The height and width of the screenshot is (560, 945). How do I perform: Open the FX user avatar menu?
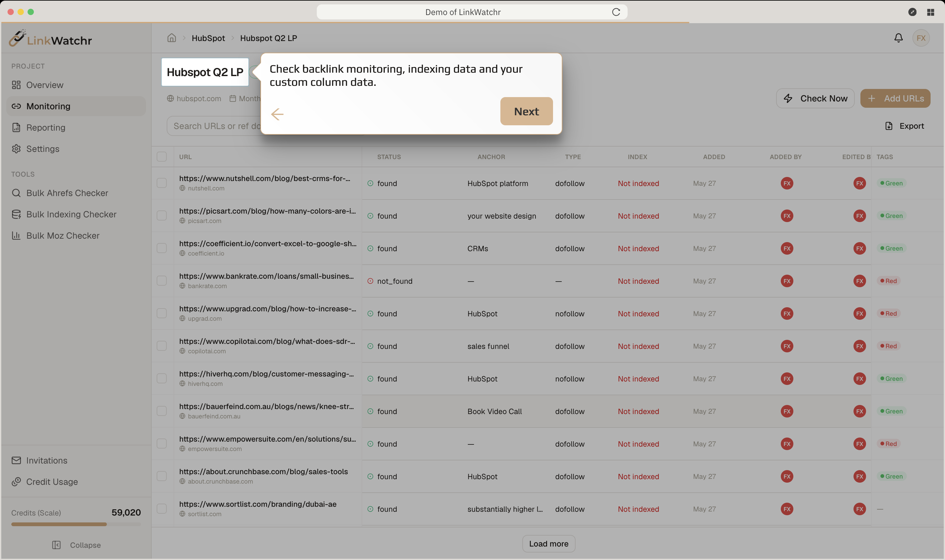pyautogui.click(x=921, y=38)
